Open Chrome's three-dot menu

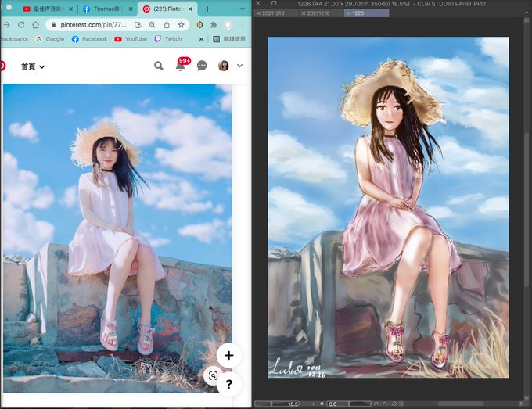point(243,25)
